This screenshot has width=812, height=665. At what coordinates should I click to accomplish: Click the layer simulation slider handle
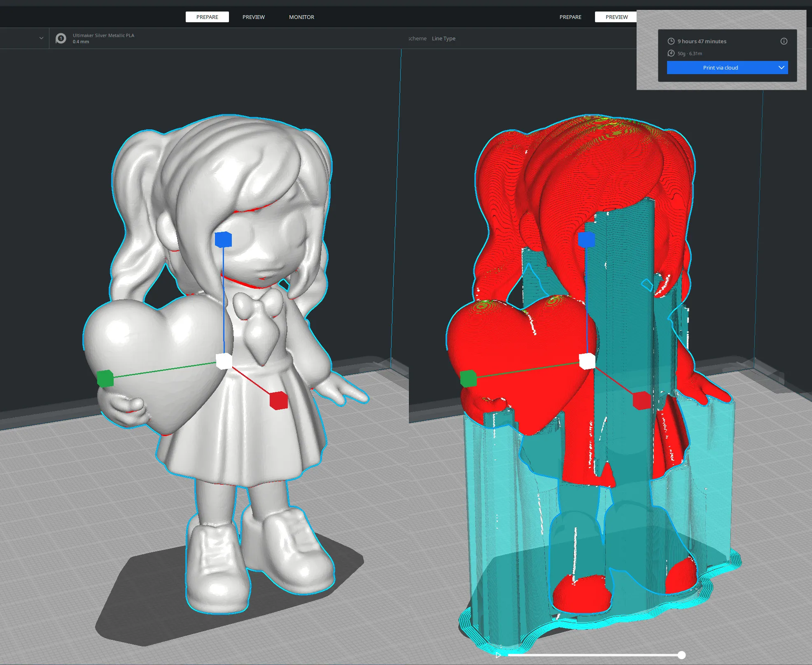click(x=681, y=655)
